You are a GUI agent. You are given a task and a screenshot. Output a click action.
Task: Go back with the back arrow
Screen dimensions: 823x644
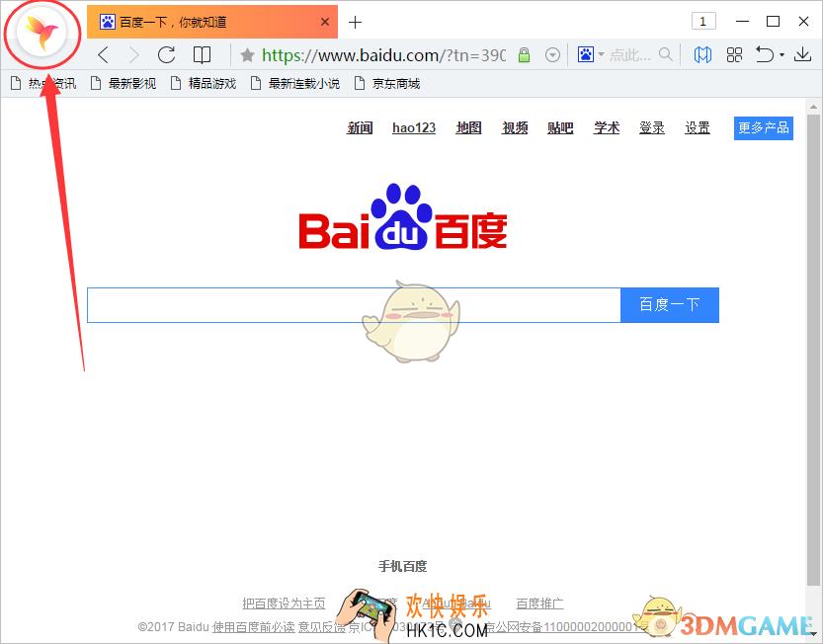pos(104,54)
